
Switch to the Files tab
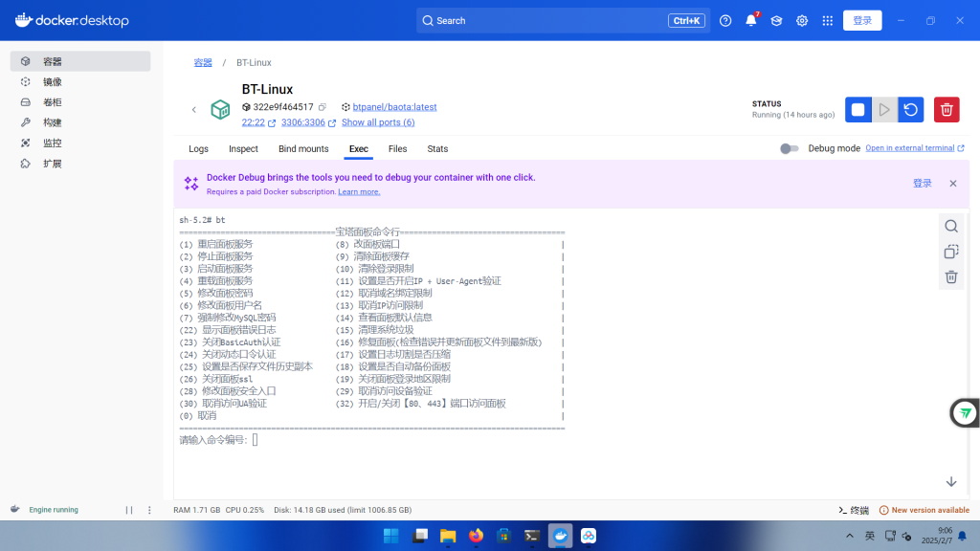397,148
